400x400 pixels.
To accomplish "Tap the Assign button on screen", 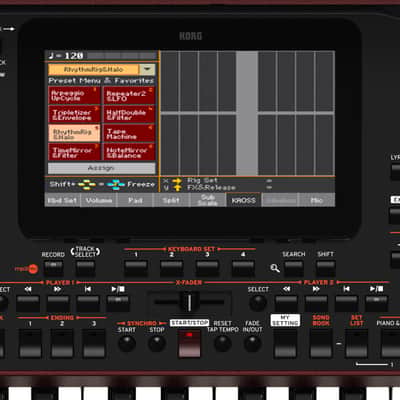I will 102,168.
